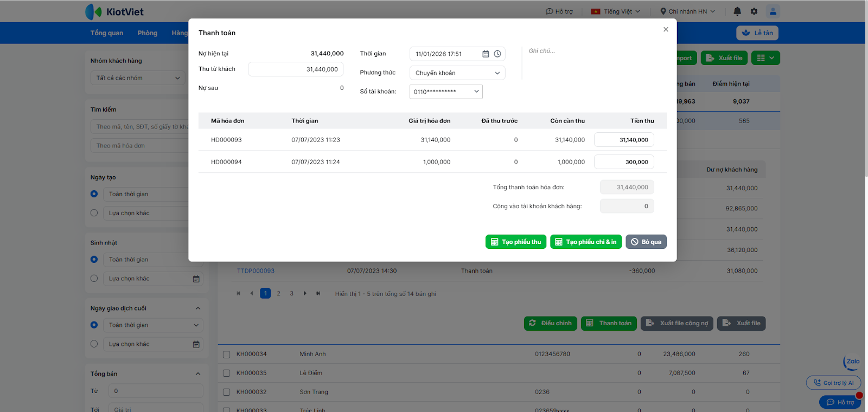Open user account avatar icon
Viewport: 868px width, 412px height.
pyautogui.click(x=773, y=11)
